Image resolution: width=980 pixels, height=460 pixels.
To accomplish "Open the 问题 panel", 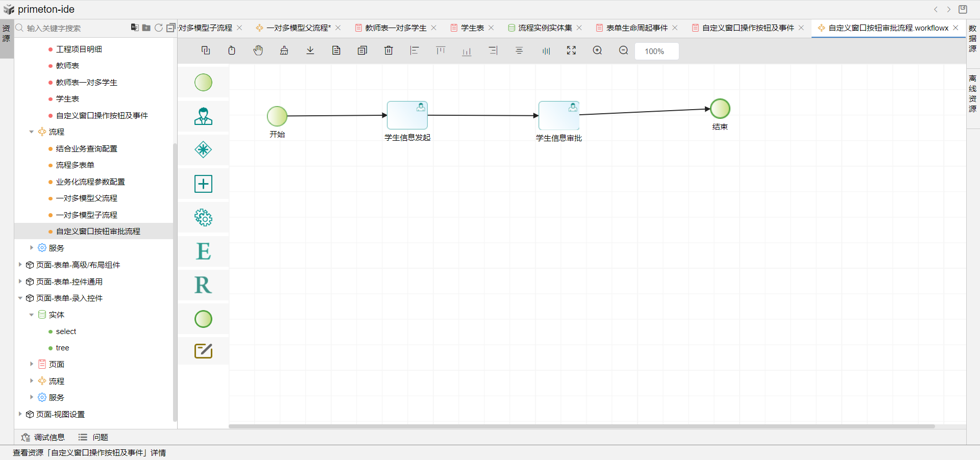I will click(93, 437).
